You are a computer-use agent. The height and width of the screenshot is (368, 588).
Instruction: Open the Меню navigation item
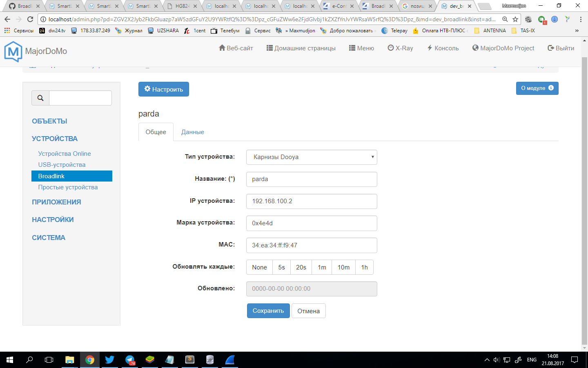[361, 48]
